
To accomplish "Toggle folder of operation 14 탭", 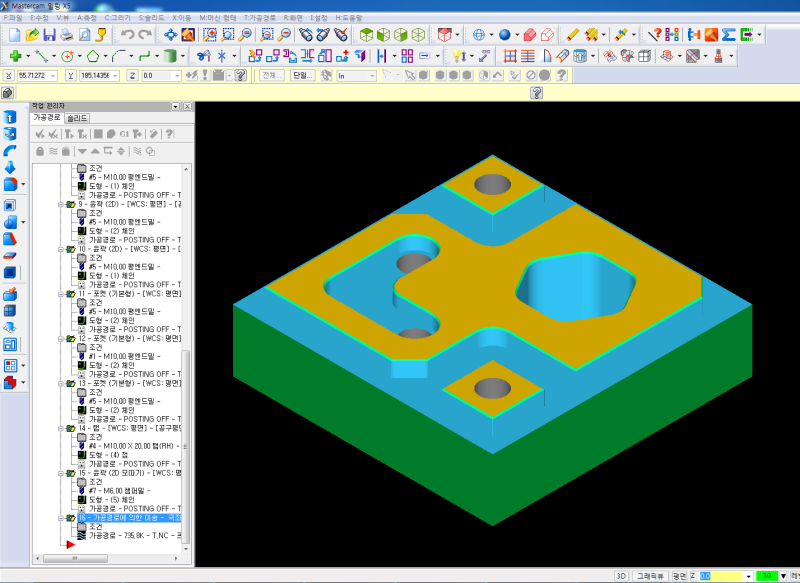I will pos(70,428).
